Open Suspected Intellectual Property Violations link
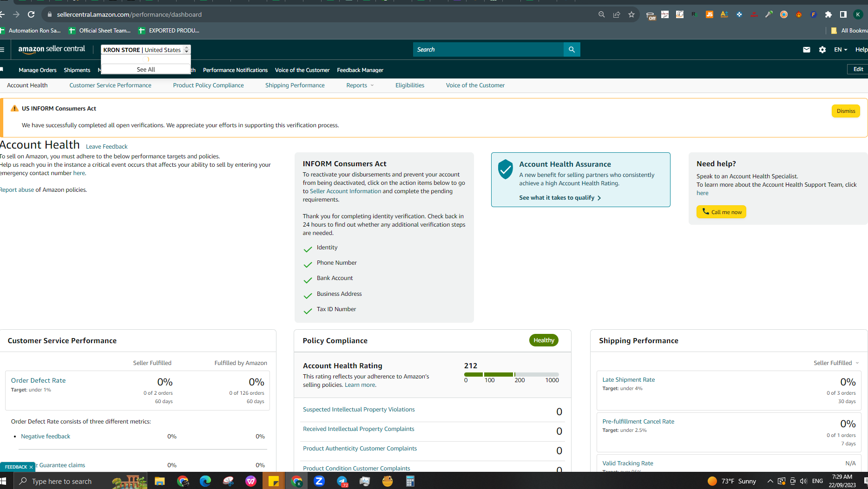 359,410
